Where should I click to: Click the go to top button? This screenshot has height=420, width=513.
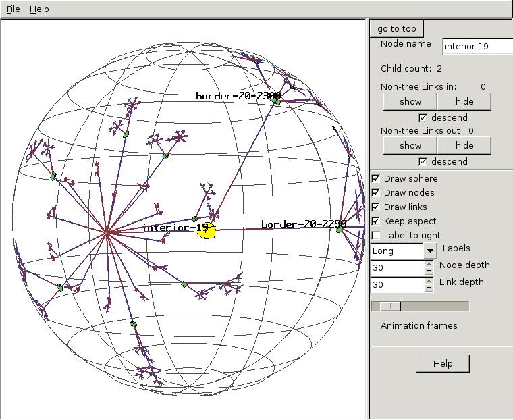click(x=396, y=29)
